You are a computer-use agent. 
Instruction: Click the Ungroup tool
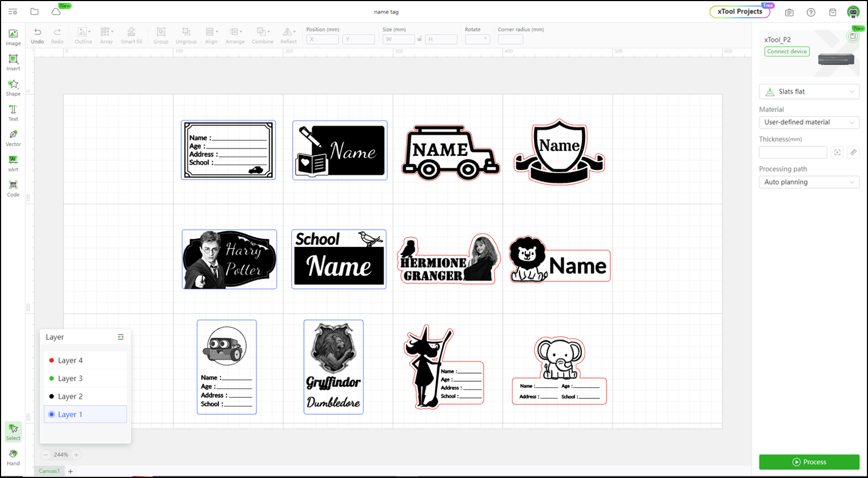click(186, 35)
